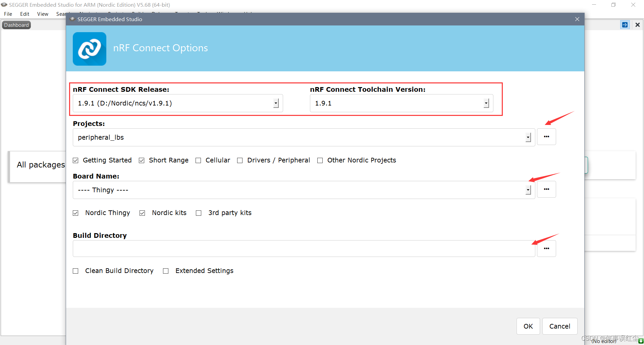644x345 pixels.
Task: Toggle the Short Range checkbox
Action: (142, 160)
